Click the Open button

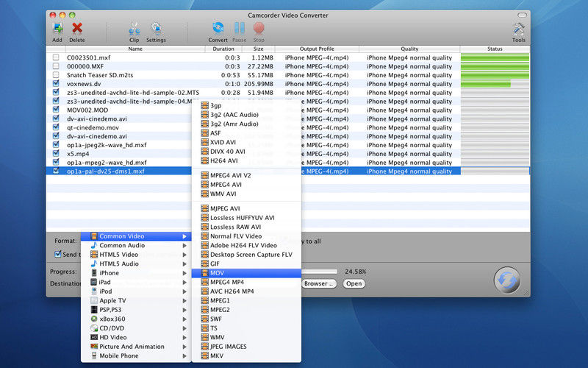coord(354,283)
